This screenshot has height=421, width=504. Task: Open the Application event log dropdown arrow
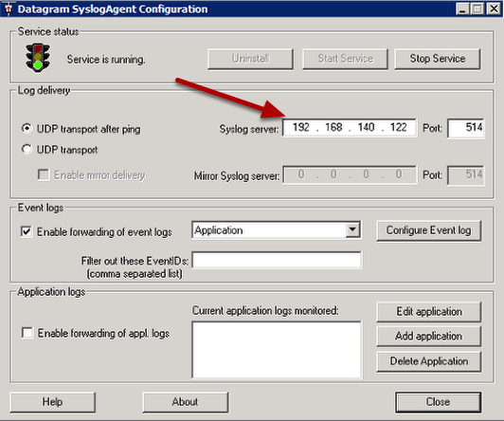click(x=352, y=230)
